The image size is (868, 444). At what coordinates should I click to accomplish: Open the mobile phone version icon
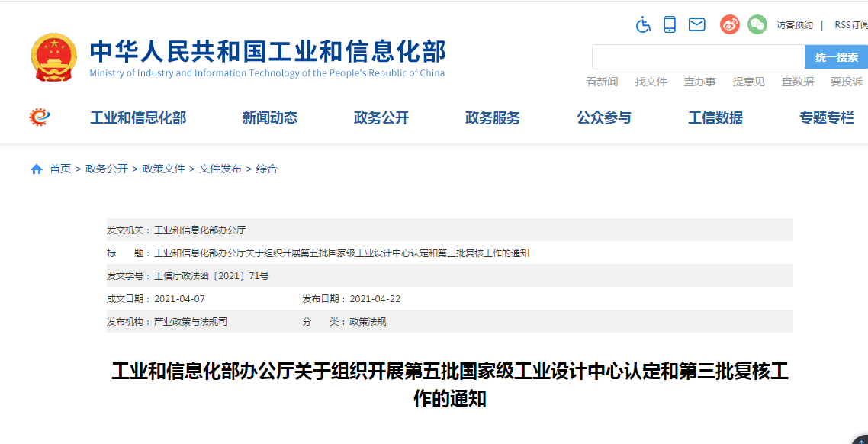coord(669,24)
